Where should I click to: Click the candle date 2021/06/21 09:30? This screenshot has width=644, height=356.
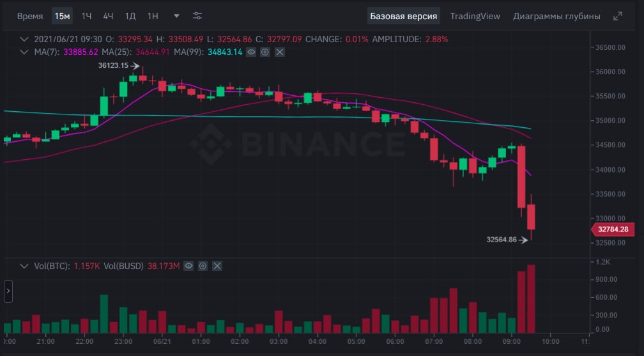(x=68, y=40)
